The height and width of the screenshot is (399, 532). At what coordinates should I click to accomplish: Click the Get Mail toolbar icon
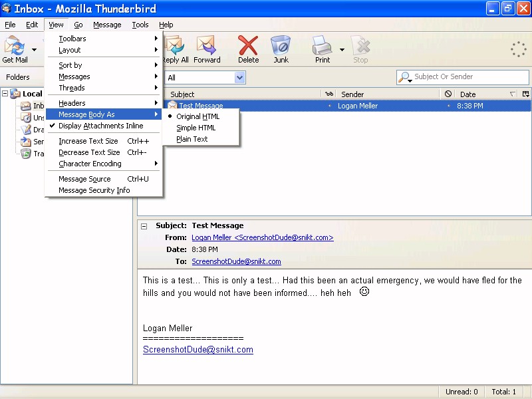(x=14, y=45)
